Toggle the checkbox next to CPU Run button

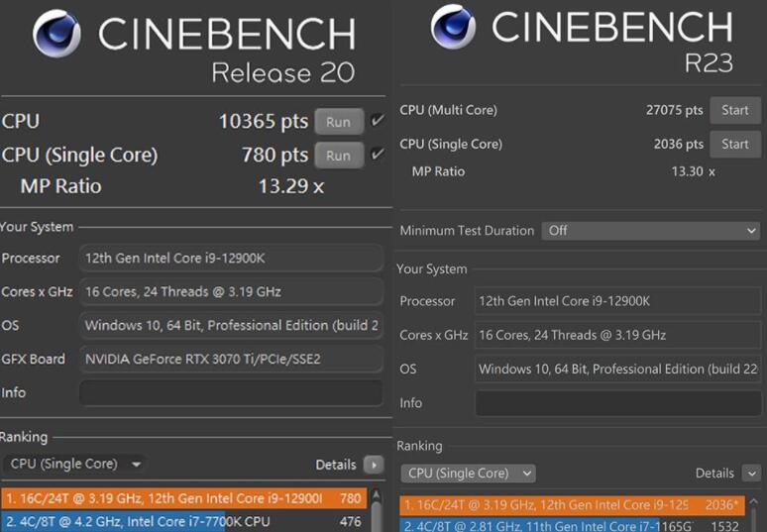click(x=377, y=122)
